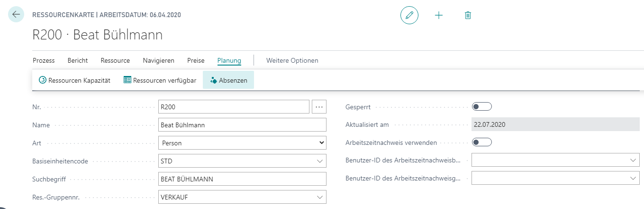Click into the Name field Beat Bühlmann
This screenshot has height=209, width=644.
(242, 125)
